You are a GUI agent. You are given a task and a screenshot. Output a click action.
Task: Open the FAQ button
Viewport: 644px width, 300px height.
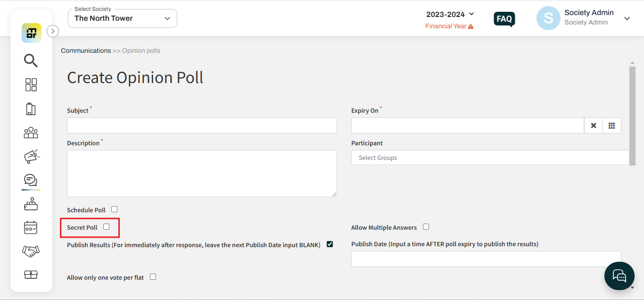[504, 19]
